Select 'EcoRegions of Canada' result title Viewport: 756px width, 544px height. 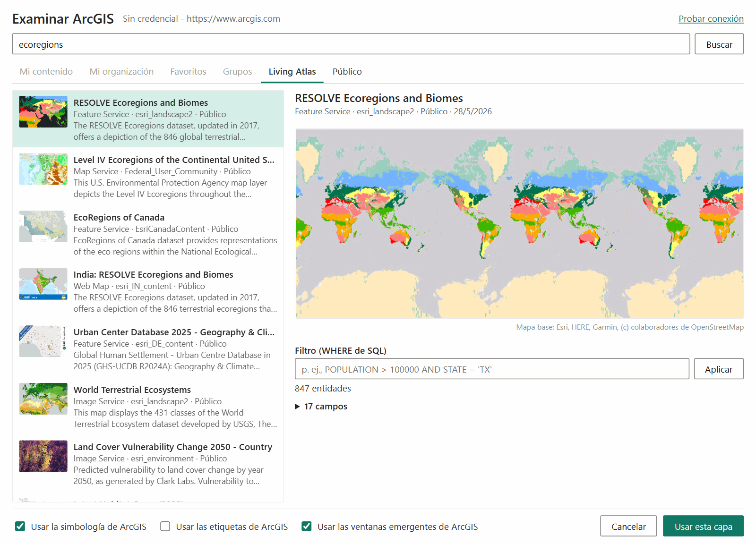[x=119, y=218]
